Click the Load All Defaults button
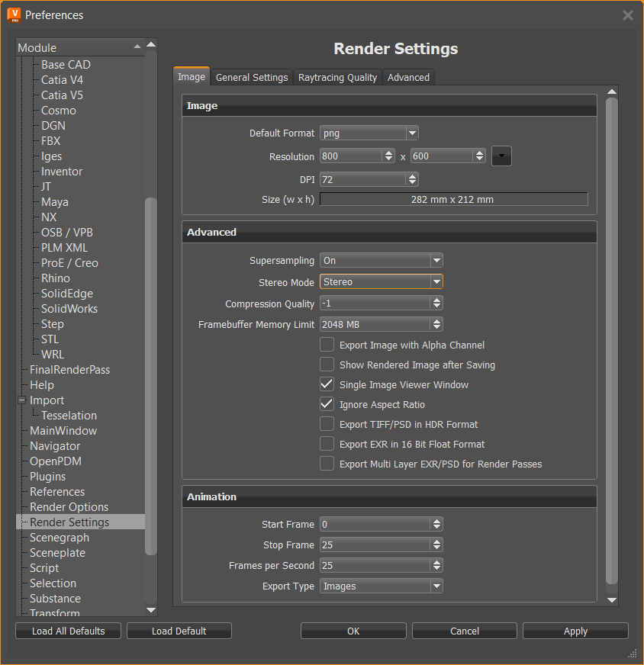644x665 pixels. (68, 631)
